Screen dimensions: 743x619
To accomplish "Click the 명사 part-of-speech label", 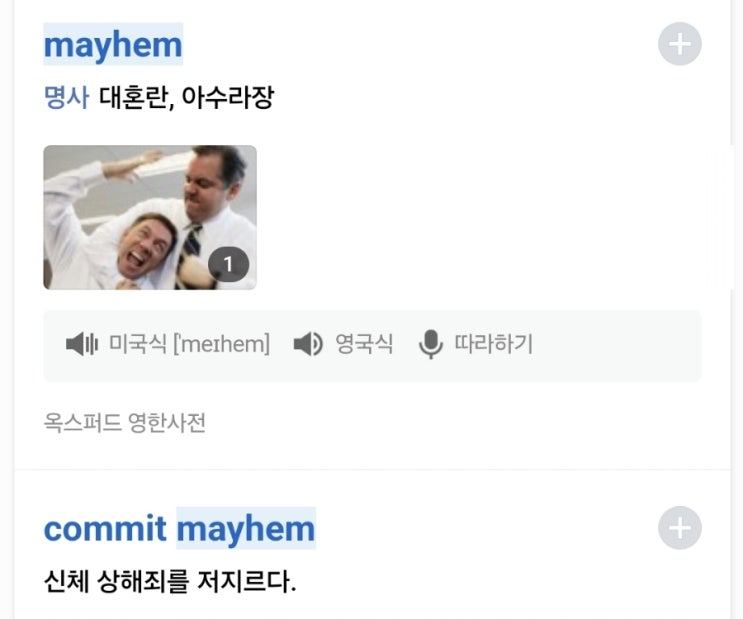I will click(66, 97).
